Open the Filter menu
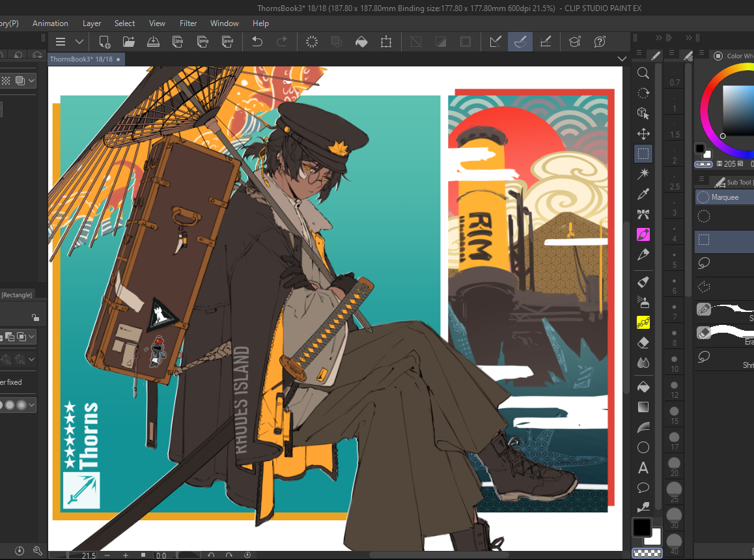 pyautogui.click(x=188, y=23)
